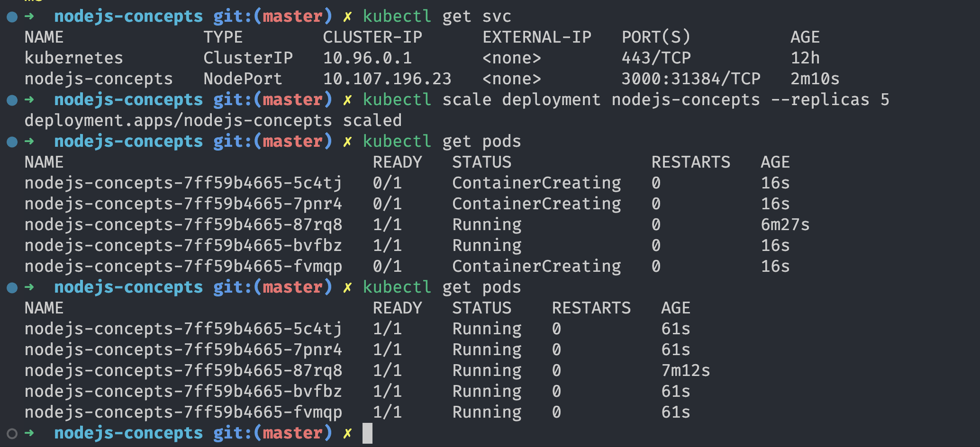Click the scaled word in the deployment output

[x=372, y=120]
